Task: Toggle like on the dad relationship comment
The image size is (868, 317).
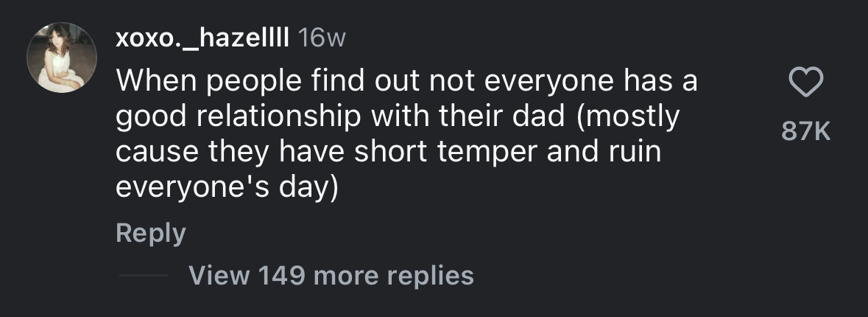Action: pos(805,83)
